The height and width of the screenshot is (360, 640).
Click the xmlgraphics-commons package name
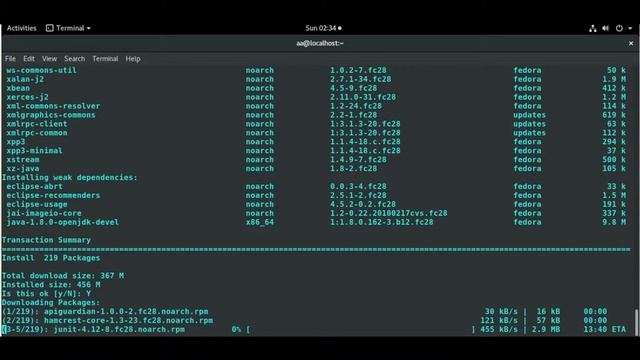coord(51,115)
